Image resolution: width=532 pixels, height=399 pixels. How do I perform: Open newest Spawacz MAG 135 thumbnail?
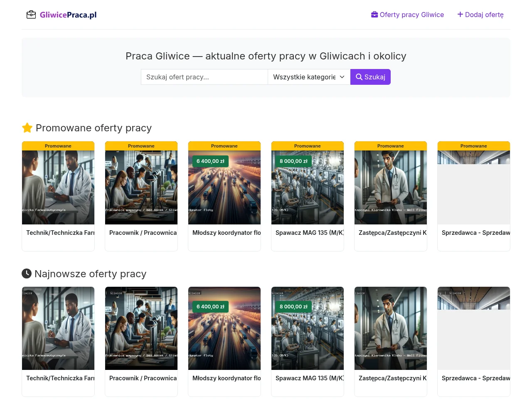(308, 328)
